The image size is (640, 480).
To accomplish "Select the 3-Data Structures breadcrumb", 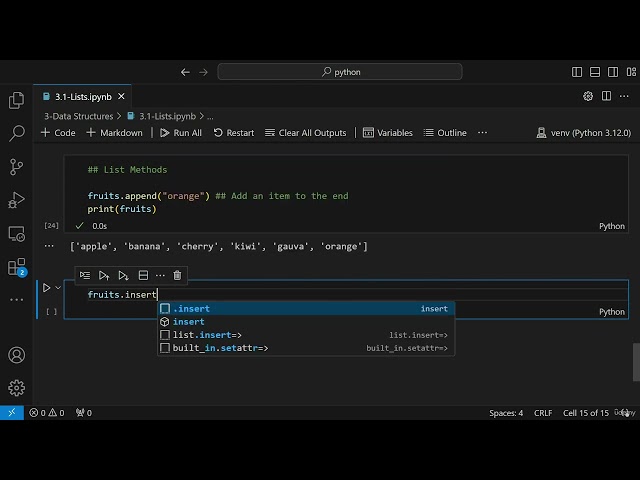I will click(x=78, y=116).
